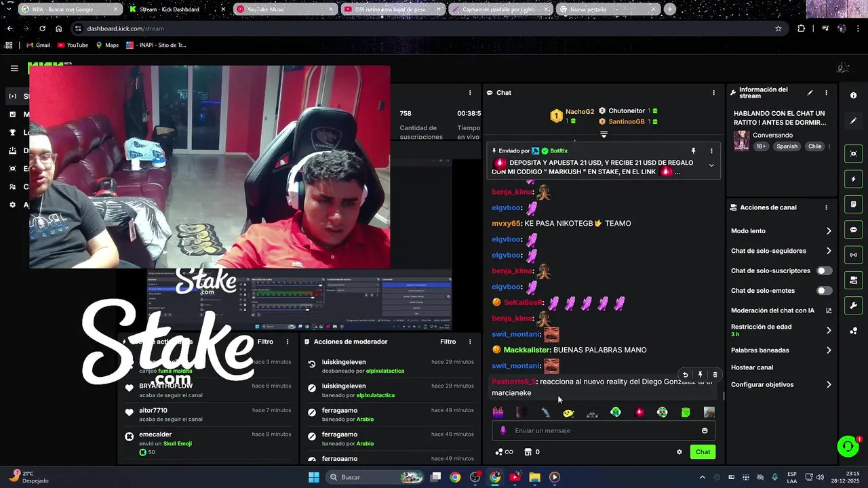Bookmark this page with star icon
The image size is (868, 488).
click(778, 28)
